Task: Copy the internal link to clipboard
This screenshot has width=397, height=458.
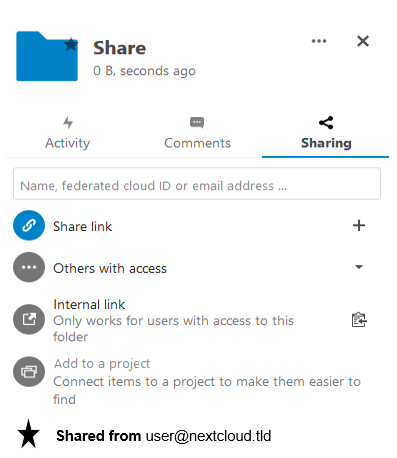Action: pyautogui.click(x=359, y=320)
